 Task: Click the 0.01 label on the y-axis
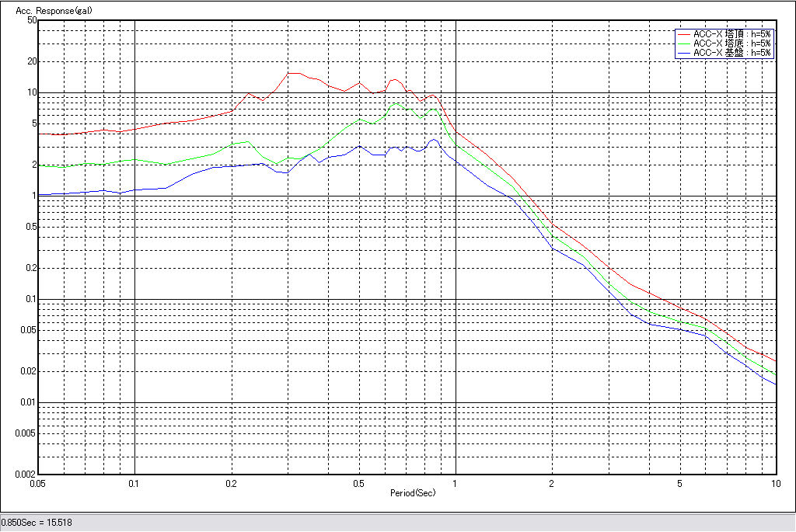point(28,402)
